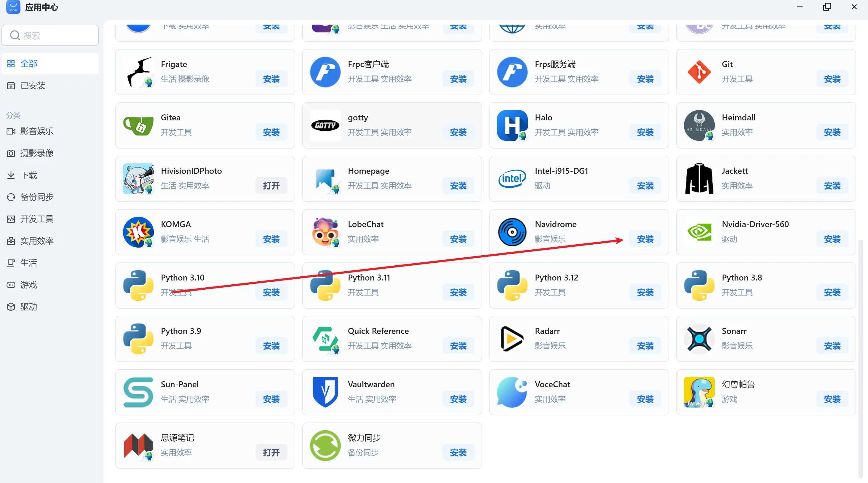Image resolution: width=868 pixels, height=483 pixels.
Task: Click the Radarr play icon
Action: point(512,339)
